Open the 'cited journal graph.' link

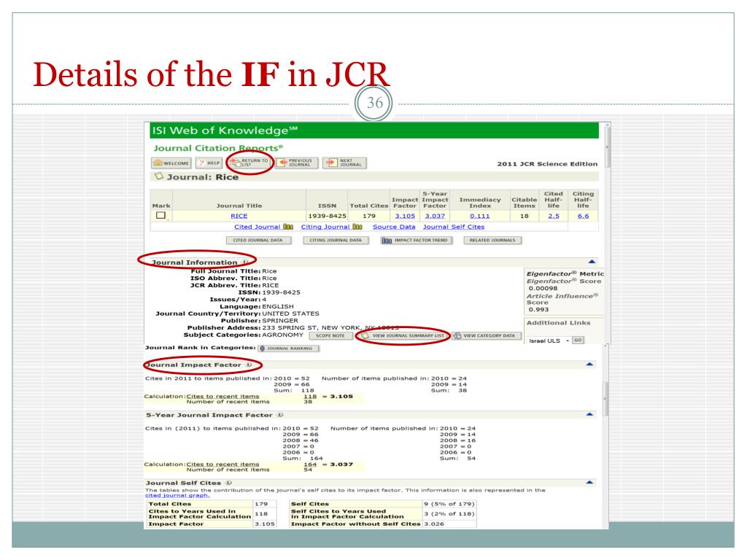[x=177, y=495]
